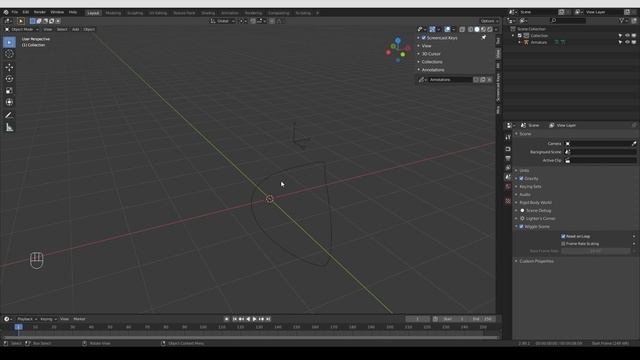This screenshot has height=360, width=640.
Task: Uncheck Reset on Loop
Action: 563,236
